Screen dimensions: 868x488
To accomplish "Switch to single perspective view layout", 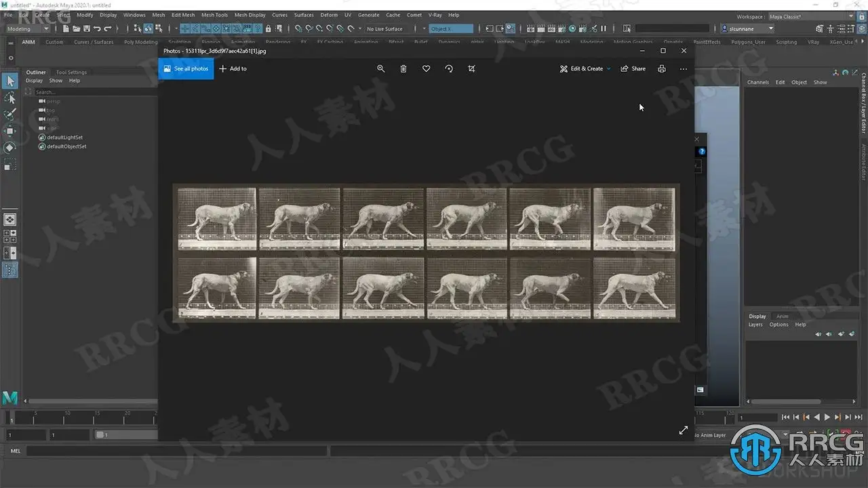I will pos(10,220).
